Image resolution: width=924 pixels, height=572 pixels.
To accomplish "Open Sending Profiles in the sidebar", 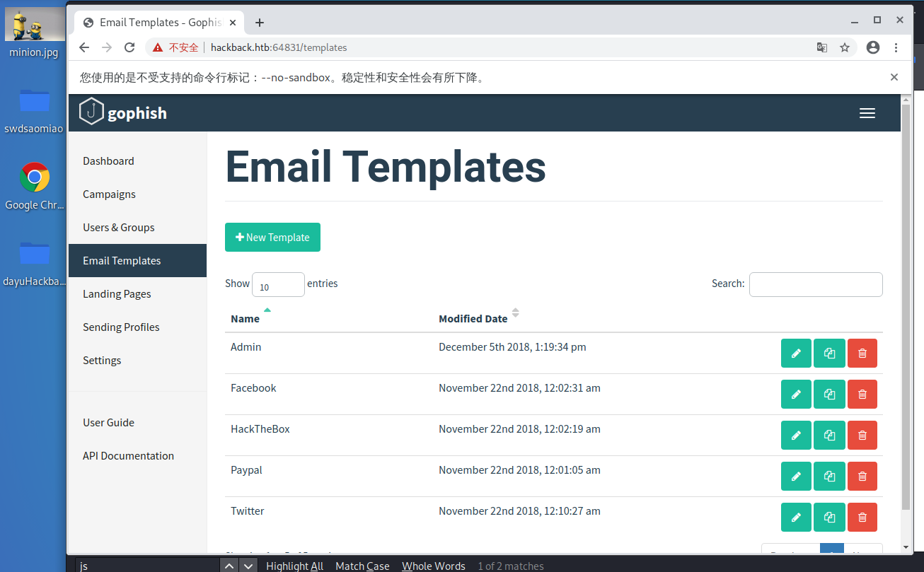I will pos(137,327).
